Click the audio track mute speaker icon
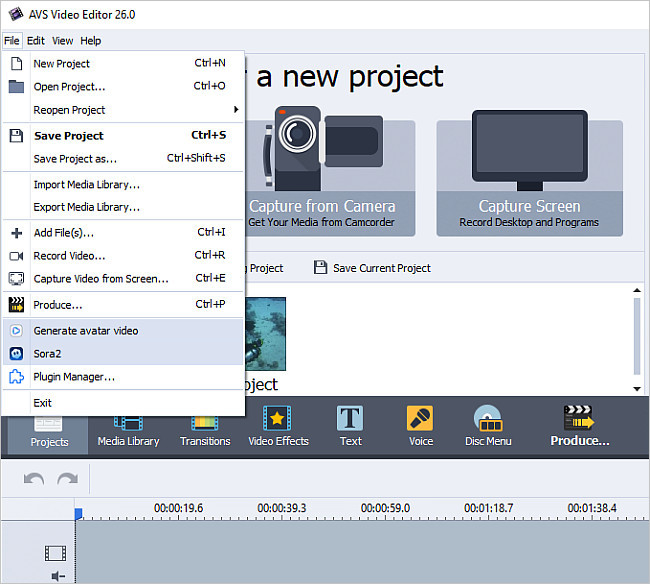 [58, 576]
